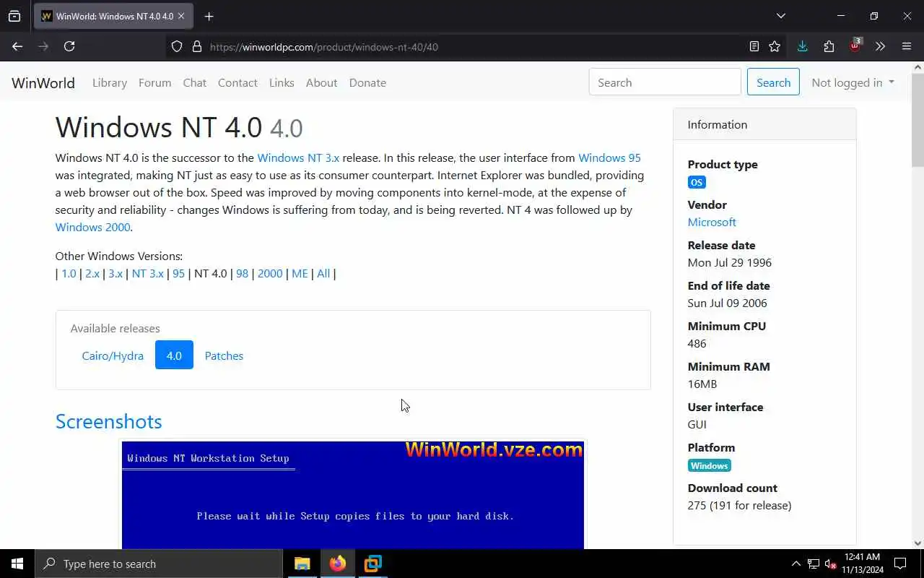Open the Library menu item

(110, 82)
